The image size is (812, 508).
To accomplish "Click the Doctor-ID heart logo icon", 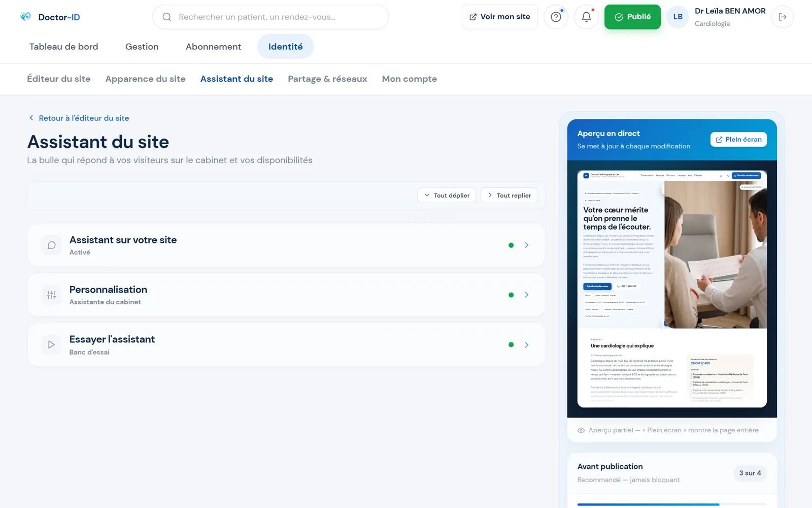I will tap(25, 17).
